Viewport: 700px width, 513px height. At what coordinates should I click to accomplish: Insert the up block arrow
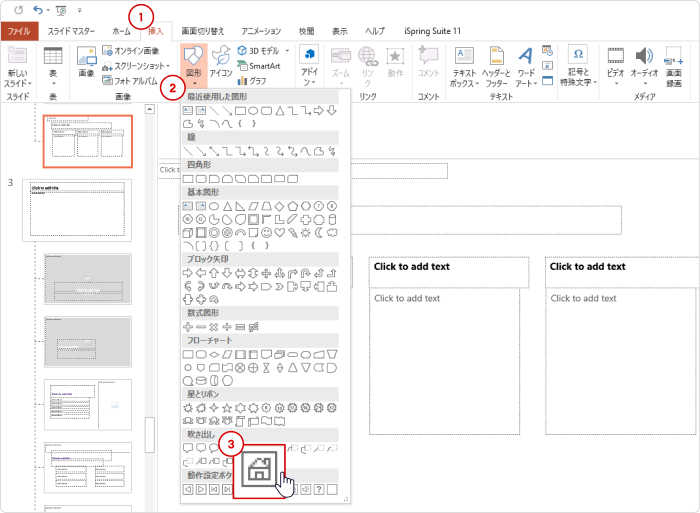tap(214, 273)
